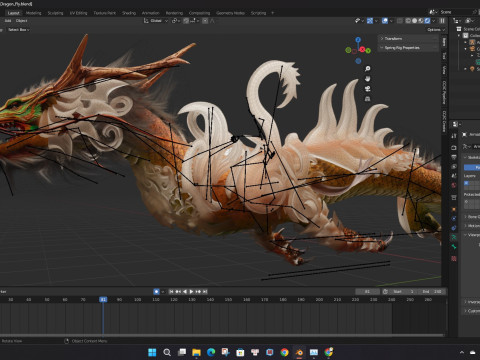This screenshot has width=480, height=360.
Task: Toggle the viewport overlays button
Action: coord(385,21)
